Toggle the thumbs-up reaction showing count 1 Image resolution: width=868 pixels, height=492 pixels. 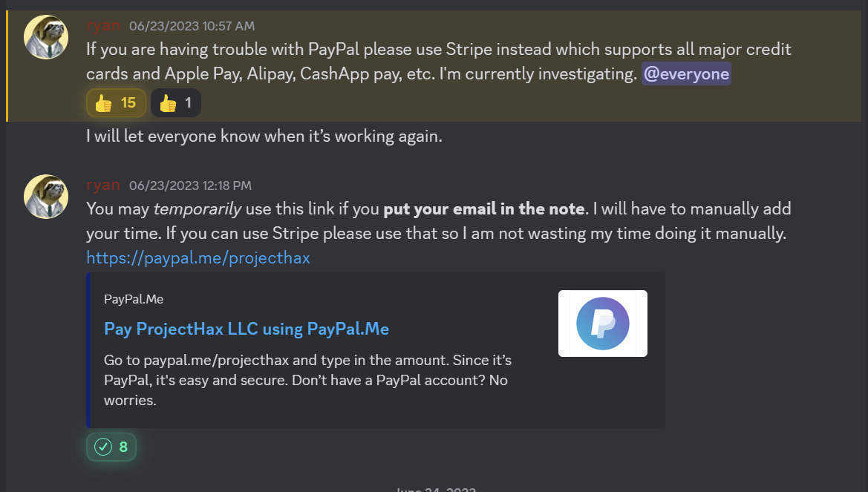click(175, 103)
